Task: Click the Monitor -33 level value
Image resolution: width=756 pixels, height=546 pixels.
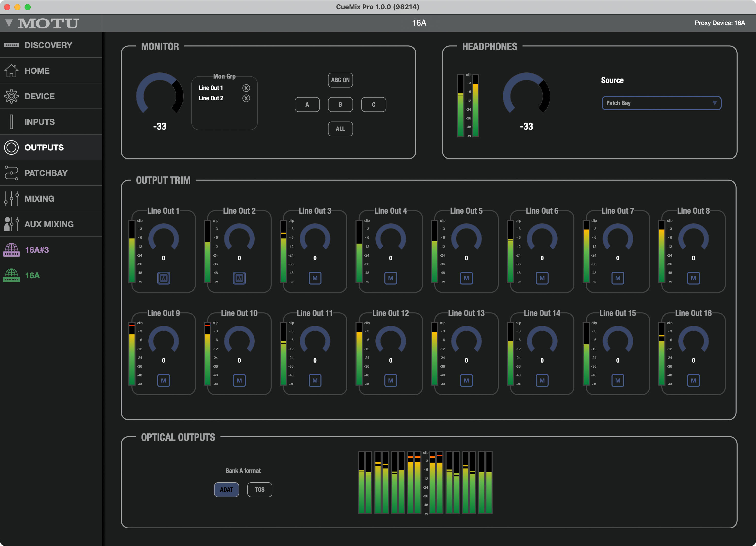Action: pyautogui.click(x=160, y=126)
